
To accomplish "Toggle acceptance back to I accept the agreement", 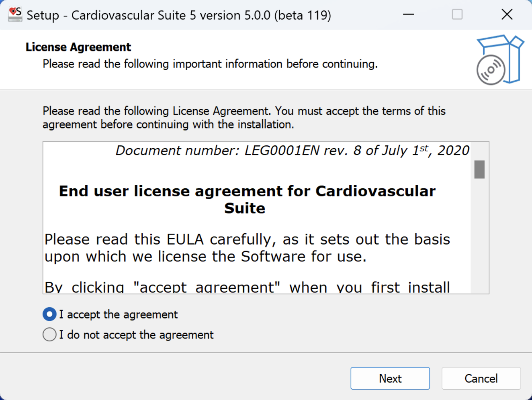I will 49,314.
